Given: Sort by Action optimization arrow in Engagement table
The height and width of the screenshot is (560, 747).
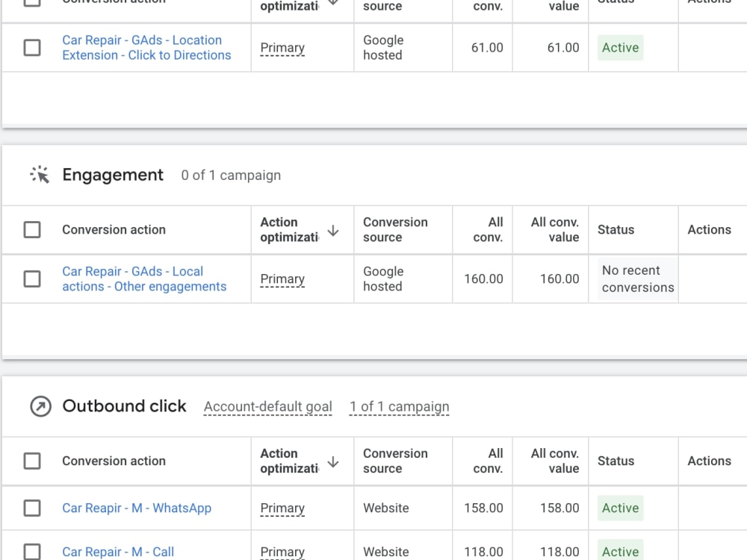Looking at the screenshot, I should [333, 231].
